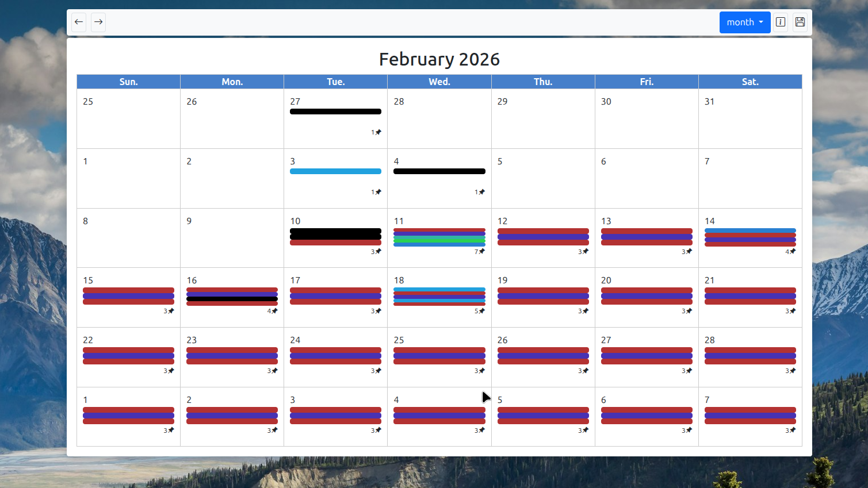The height and width of the screenshot is (488, 868).
Task: Click the Sat. column header
Action: pos(750,82)
